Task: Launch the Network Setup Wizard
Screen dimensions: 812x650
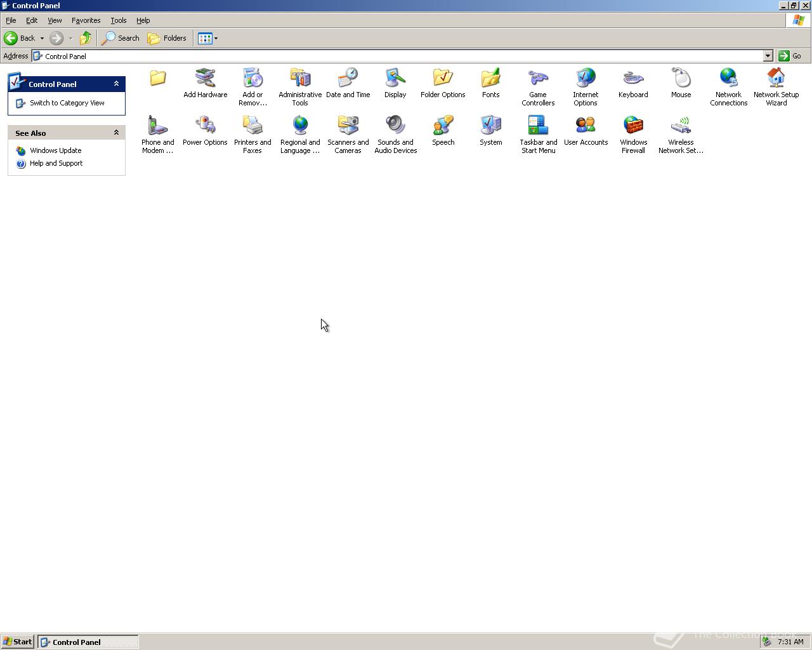Action: [776, 87]
